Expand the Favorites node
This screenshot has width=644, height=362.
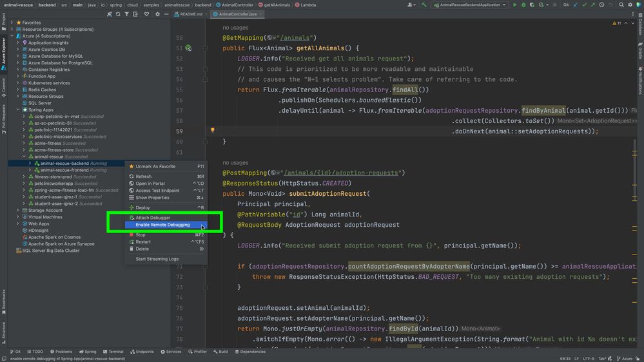pyautogui.click(x=12, y=23)
